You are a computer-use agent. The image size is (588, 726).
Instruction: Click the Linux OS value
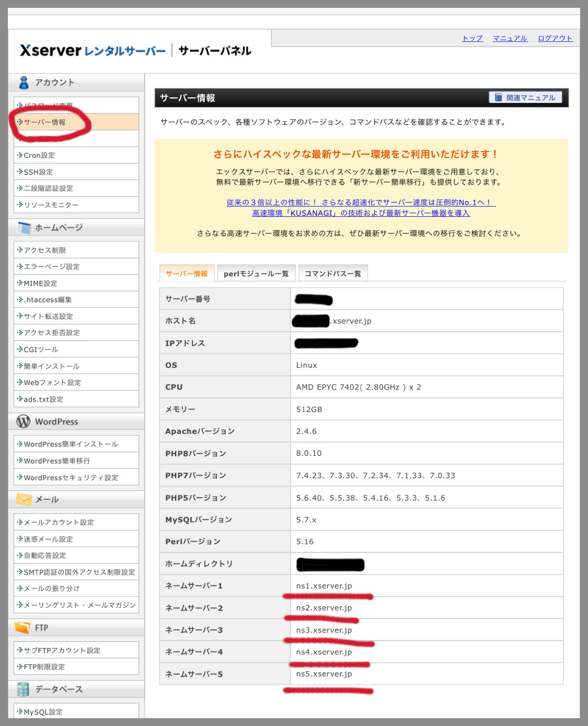click(306, 365)
